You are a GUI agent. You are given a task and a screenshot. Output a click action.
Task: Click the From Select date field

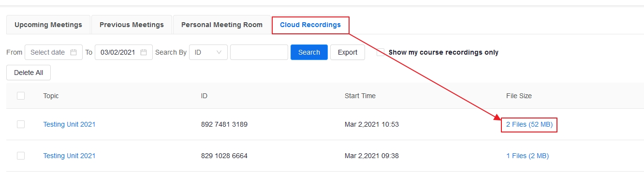coord(54,52)
